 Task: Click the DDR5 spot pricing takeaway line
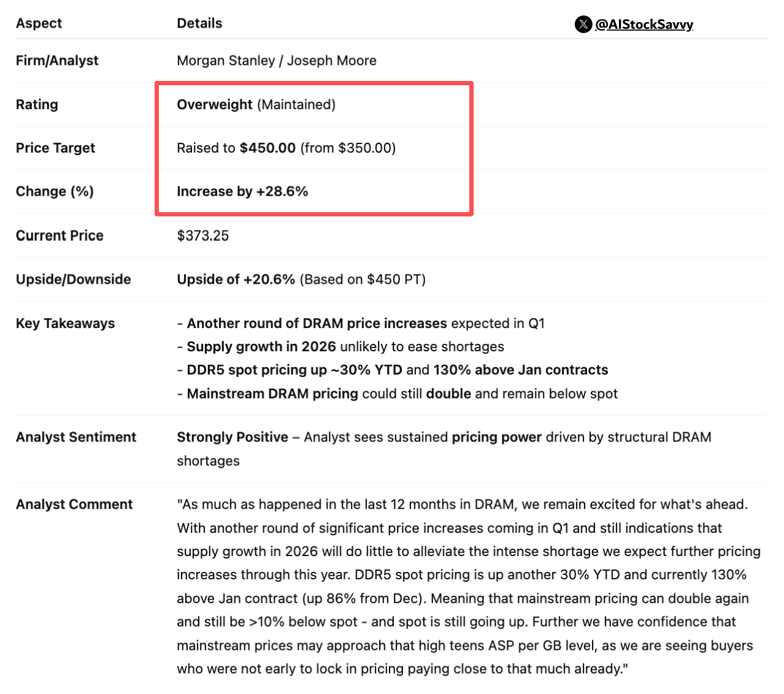[393, 370]
